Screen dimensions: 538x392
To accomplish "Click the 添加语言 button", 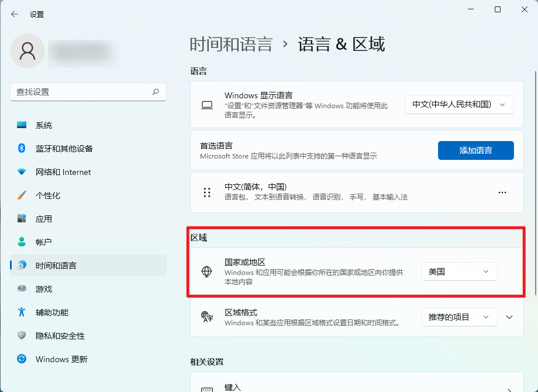I will 475,150.
